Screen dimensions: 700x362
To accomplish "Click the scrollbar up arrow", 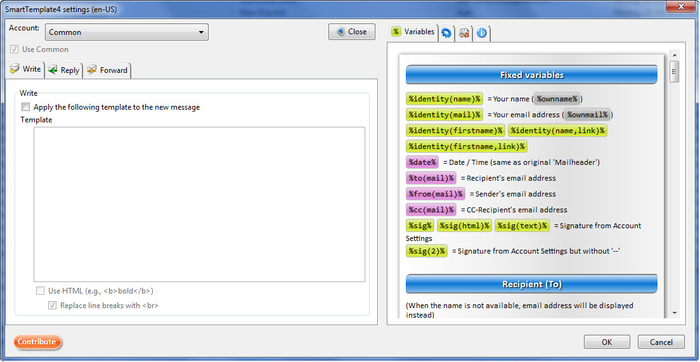I will 674,55.
